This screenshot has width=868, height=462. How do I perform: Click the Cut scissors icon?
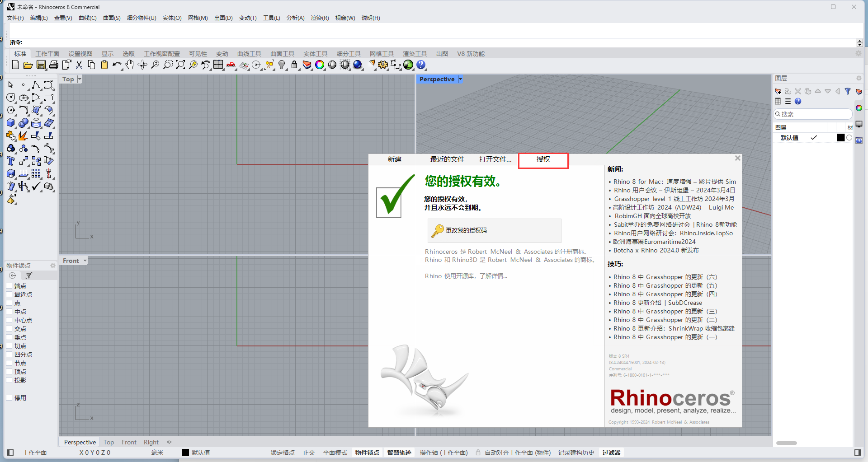tap(79, 65)
